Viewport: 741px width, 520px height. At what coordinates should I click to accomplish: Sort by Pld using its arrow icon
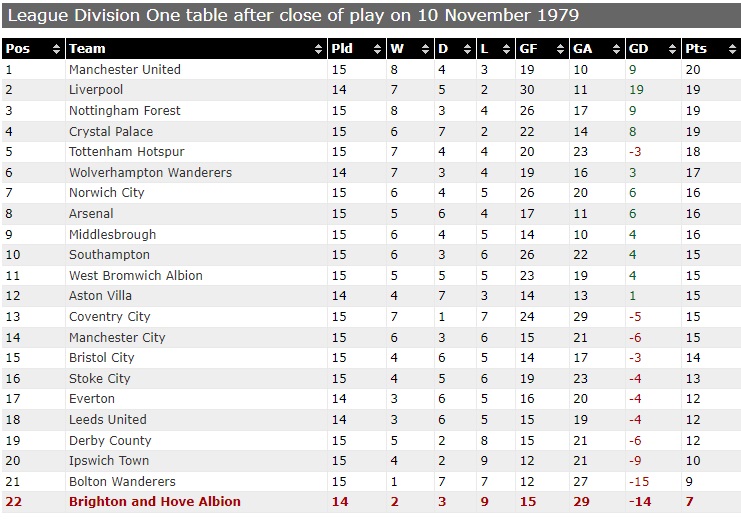[x=377, y=49]
